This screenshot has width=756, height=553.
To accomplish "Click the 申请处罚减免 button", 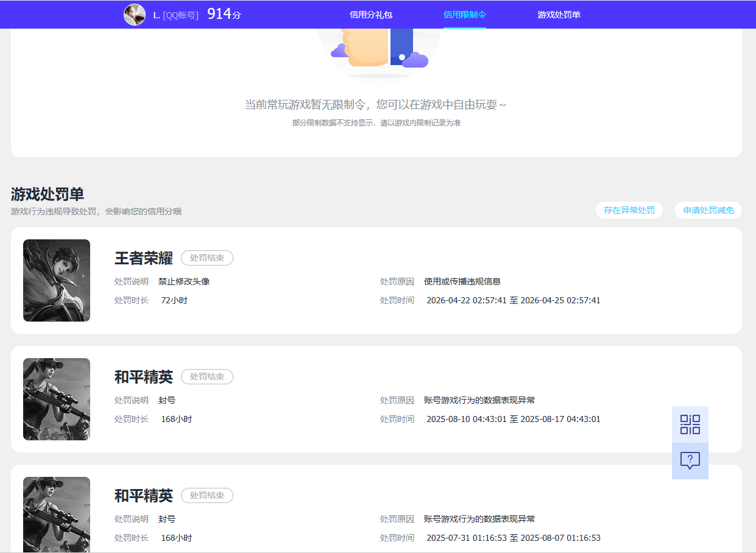I will click(708, 210).
